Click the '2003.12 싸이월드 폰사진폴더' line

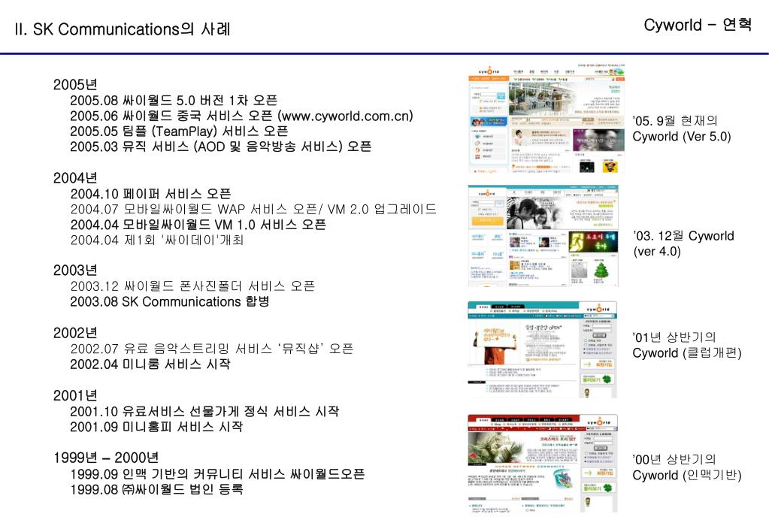[192, 286]
